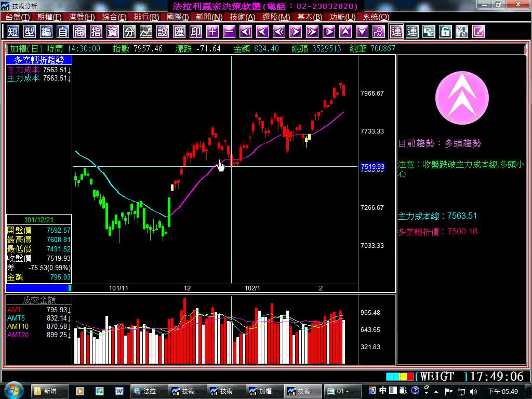This screenshot has width=532, height=399.
Task: Toggle the highlighted 連 link button
Action: (396, 32)
